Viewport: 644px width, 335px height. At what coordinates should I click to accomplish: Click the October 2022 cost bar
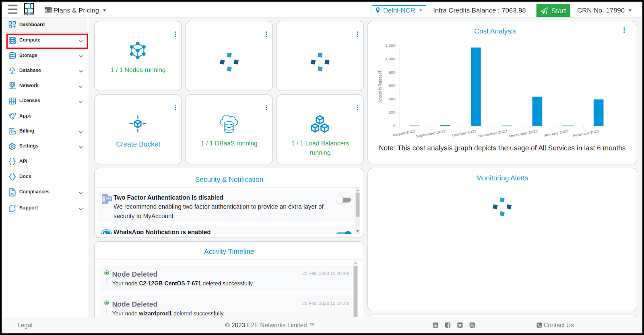click(476, 87)
